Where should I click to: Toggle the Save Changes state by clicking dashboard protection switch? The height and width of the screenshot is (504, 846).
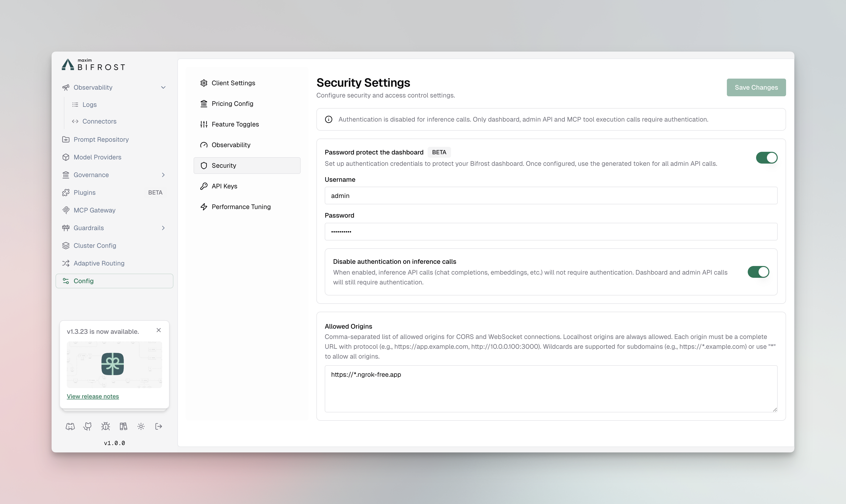(766, 157)
